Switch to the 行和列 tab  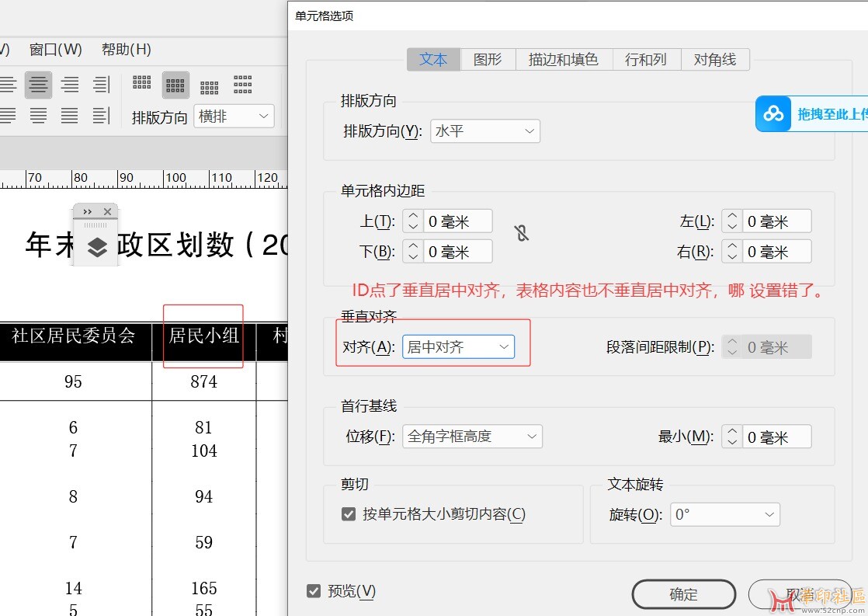(x=646, y=60)
